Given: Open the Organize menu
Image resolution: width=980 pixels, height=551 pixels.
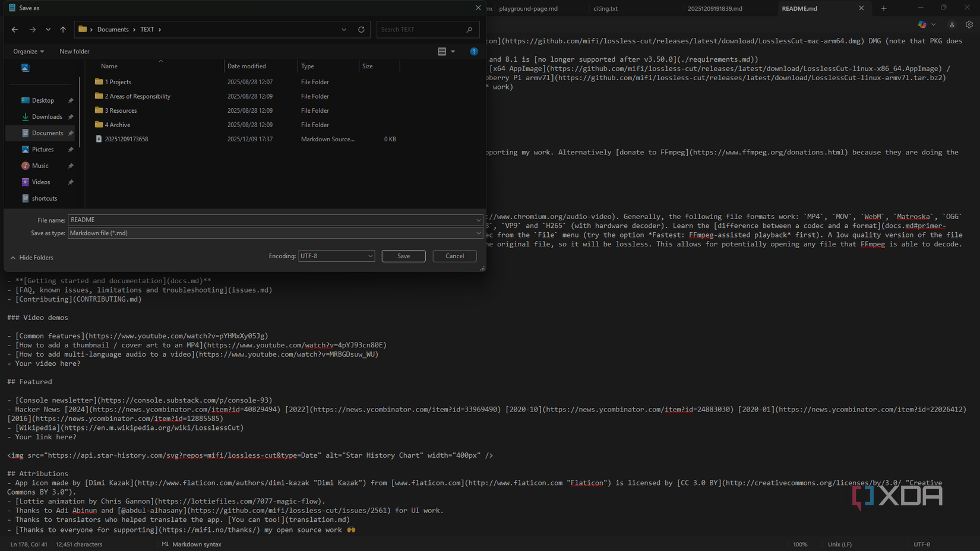Looking at the screenshot, I should point(28,51).
